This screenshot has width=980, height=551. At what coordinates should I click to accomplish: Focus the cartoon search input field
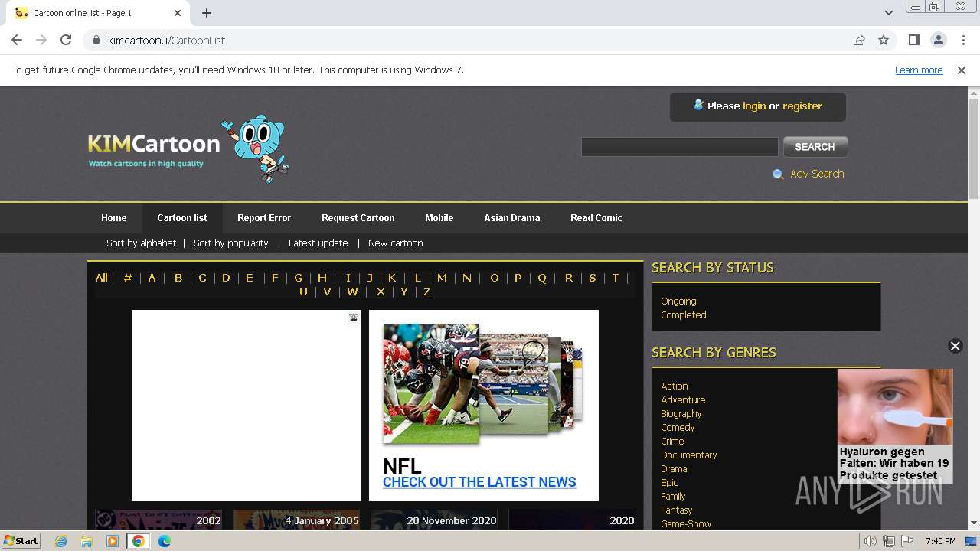(x=679, y=146)
